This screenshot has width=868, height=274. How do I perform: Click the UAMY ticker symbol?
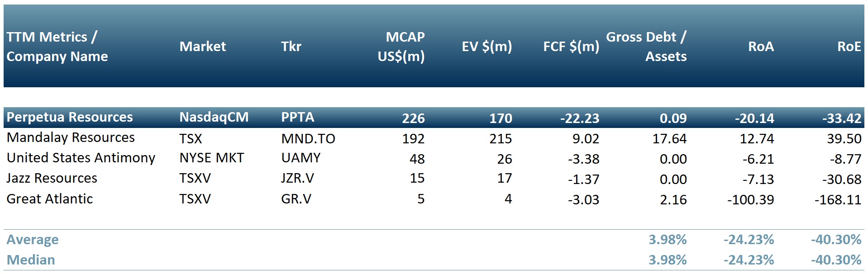pyautogui.click(x=300, y=158)
